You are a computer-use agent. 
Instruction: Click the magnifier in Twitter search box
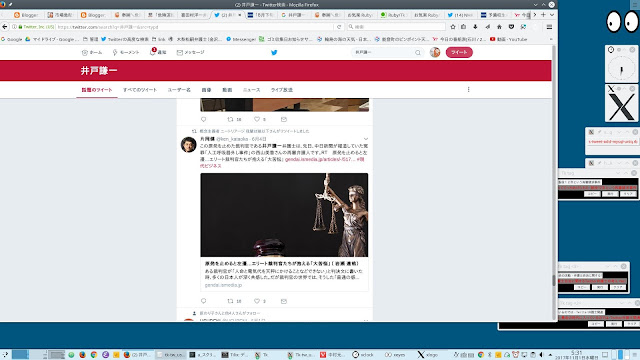[418, 52]
